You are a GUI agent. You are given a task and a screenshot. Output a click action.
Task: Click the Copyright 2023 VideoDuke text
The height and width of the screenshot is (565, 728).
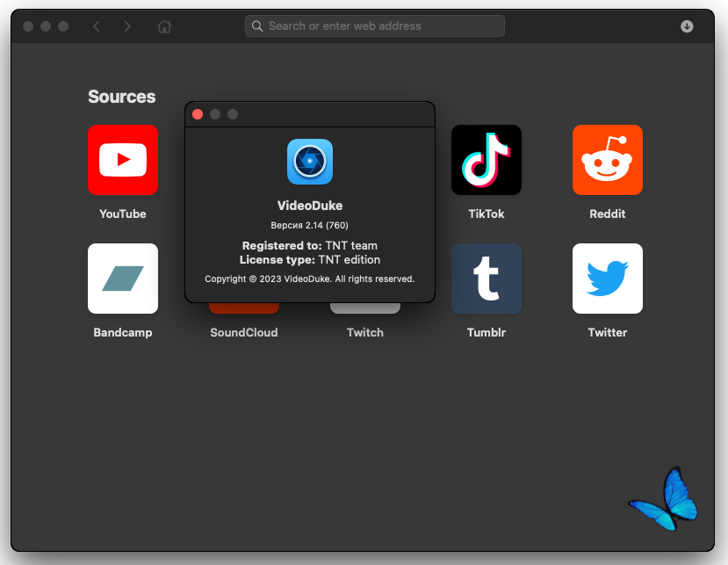[310, 279]
